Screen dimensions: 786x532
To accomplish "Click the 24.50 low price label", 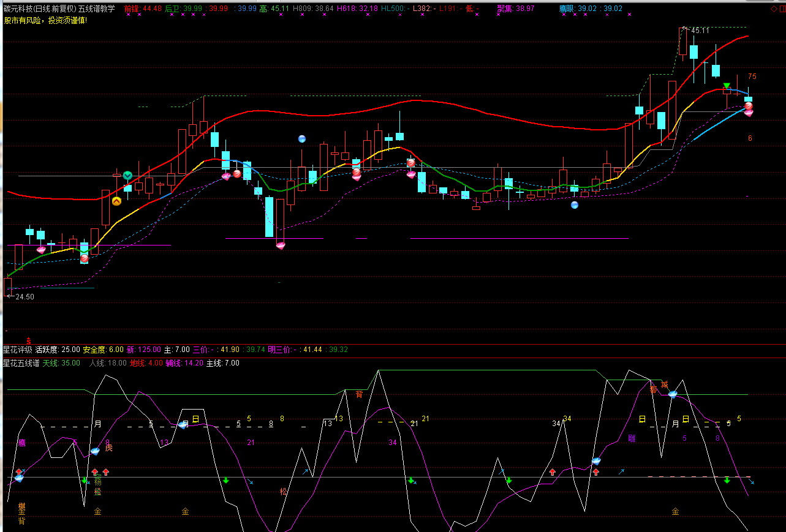I will 25,296.
